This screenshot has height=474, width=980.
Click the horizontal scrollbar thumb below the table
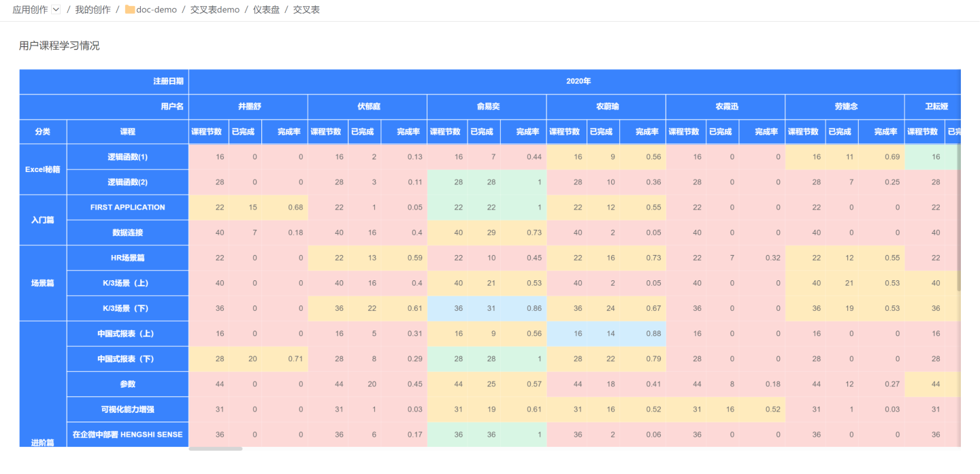click(x=215, y=449)
